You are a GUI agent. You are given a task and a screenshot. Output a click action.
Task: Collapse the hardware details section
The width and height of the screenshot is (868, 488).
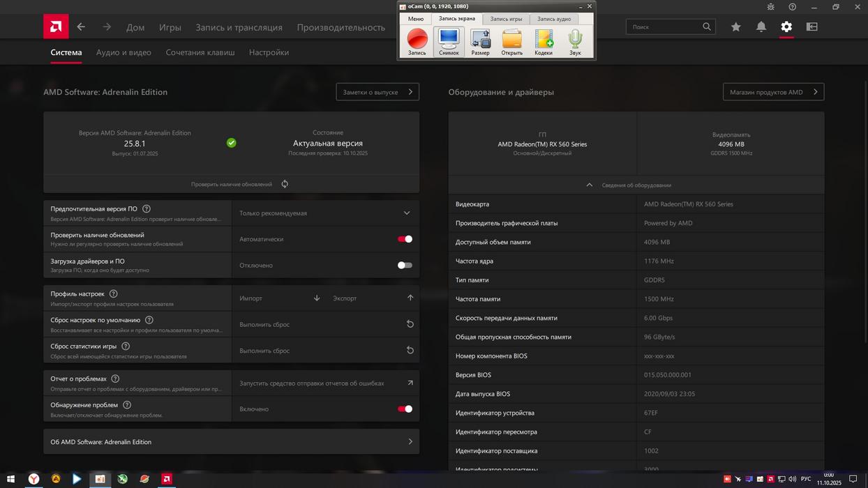(x=590, y=185)
